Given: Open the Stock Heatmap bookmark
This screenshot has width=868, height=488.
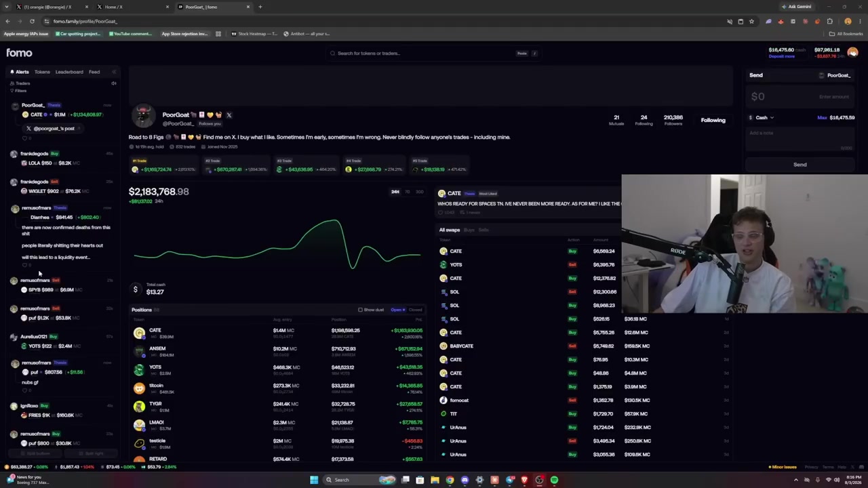Looking at the screenshot, I should tap(254, 34).
